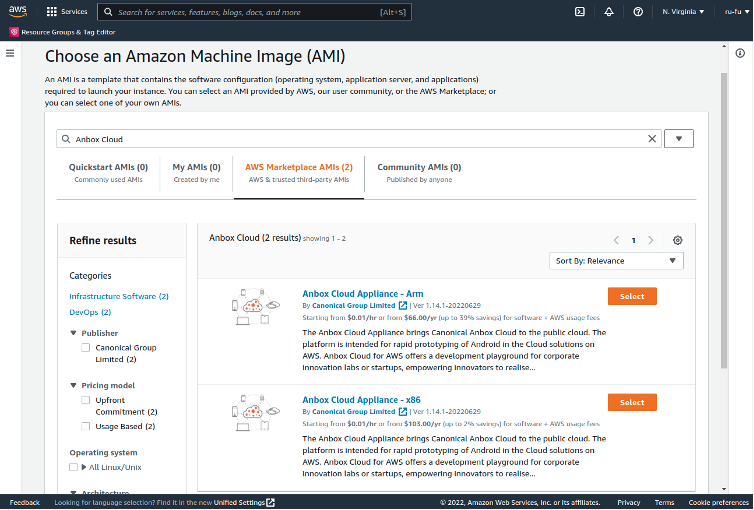Expand the All Linux/Unix tree arrow
Image resolution: width=754 pixels, height=510 pixels.
84,467
